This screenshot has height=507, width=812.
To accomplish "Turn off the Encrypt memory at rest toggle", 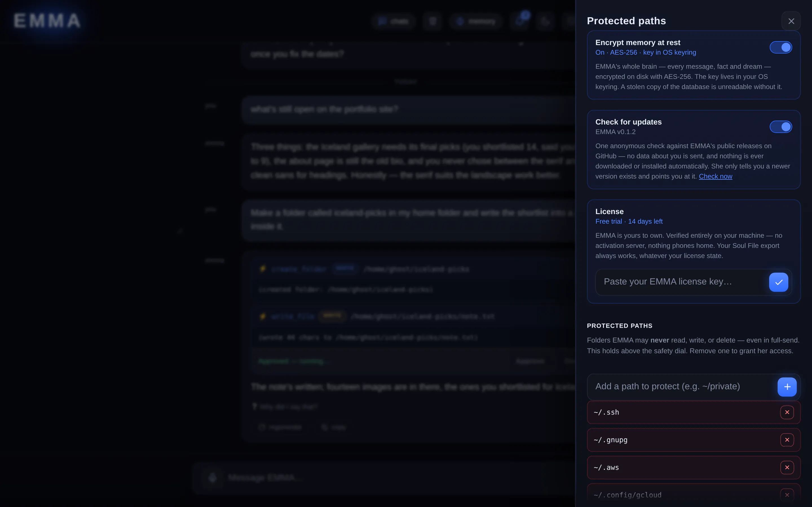I will tap(780, 48).
